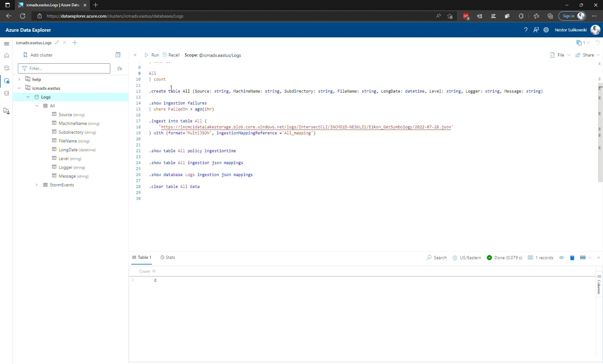Screen dimensions: 603x364
Task: Select the Subdirectory column
Action: 74,132
